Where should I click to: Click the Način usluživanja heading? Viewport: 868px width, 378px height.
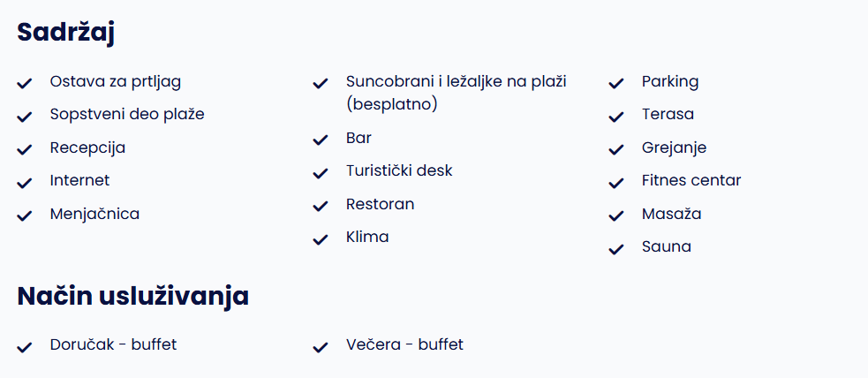pyautogui.click(x=132, y=296)
